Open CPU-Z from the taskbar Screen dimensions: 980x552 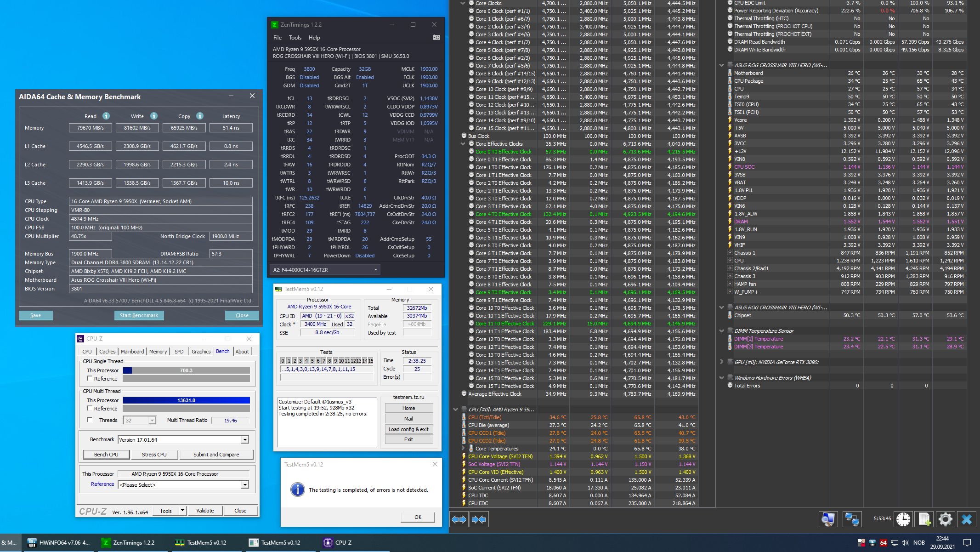pyautogui.click(x=338, y=542)
